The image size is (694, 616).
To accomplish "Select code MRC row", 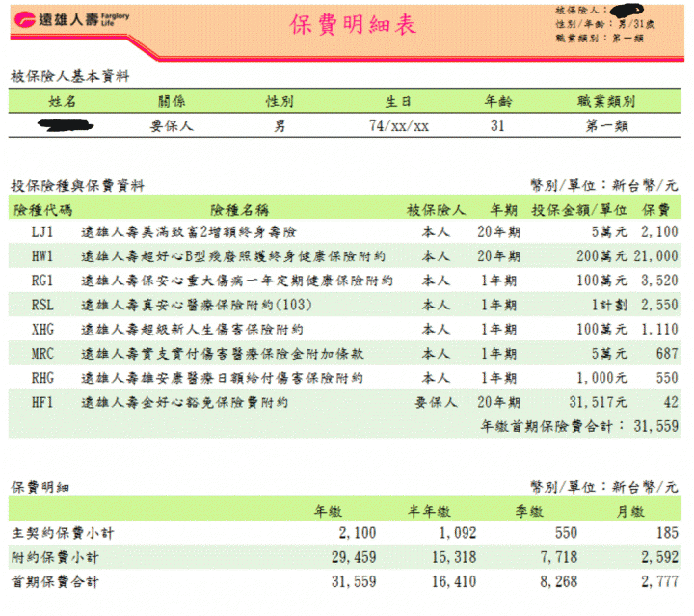I will tap(344, 353).
